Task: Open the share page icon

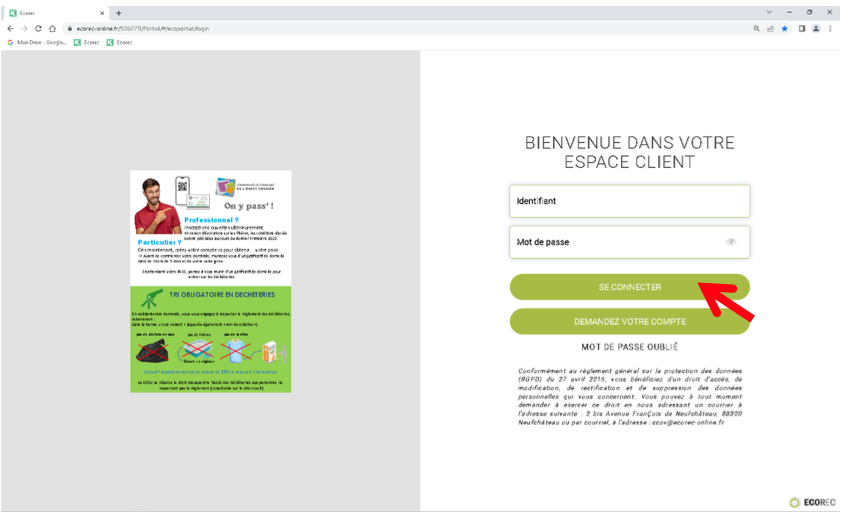Action: pyautogui.click(x=771, y=29)
